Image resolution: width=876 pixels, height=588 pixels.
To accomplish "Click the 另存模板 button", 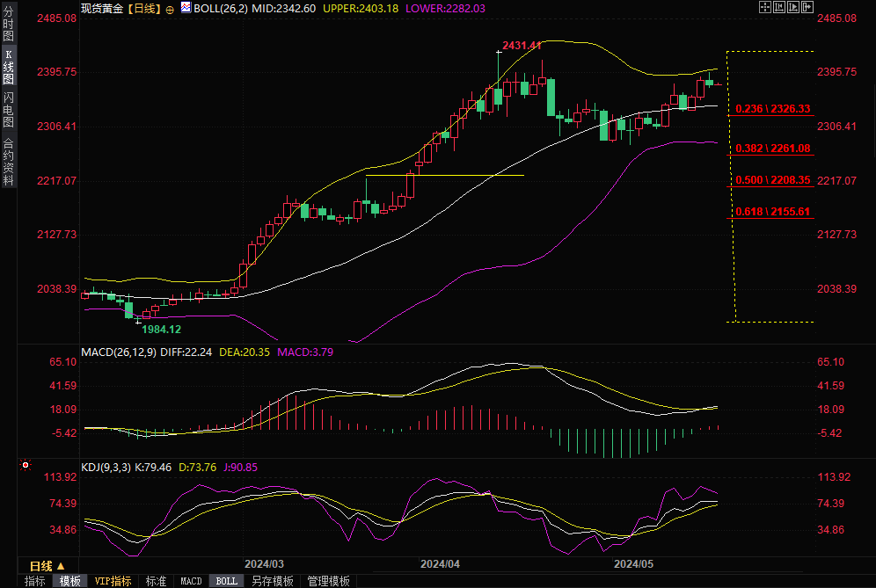I will click(273, 581).
